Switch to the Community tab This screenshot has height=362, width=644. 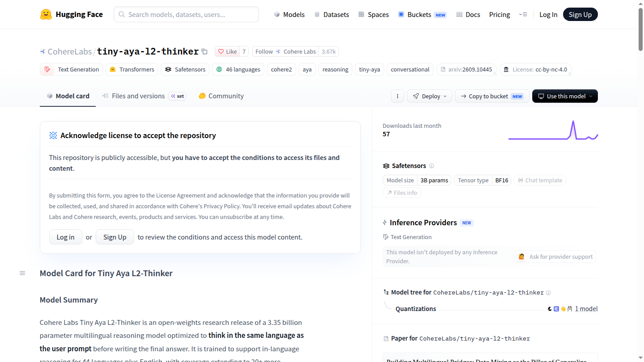click(221, 96)
